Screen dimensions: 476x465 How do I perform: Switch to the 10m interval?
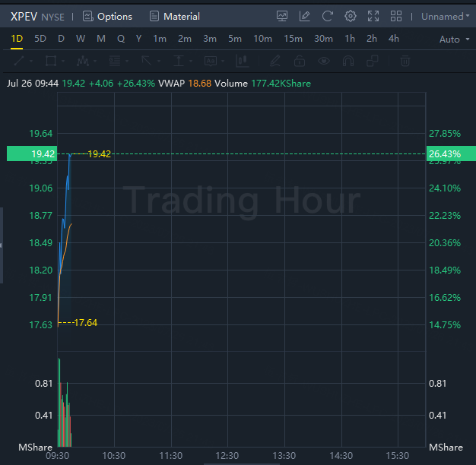click(262, 39)
